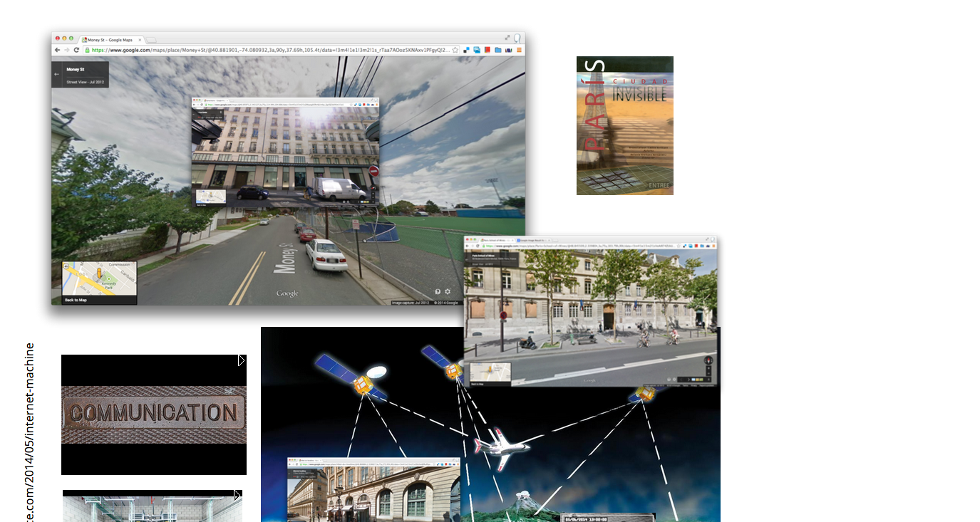Expand arrow on lower-left thumbnail corner
This screenshot has height=522, width=980.
[237, 495]
